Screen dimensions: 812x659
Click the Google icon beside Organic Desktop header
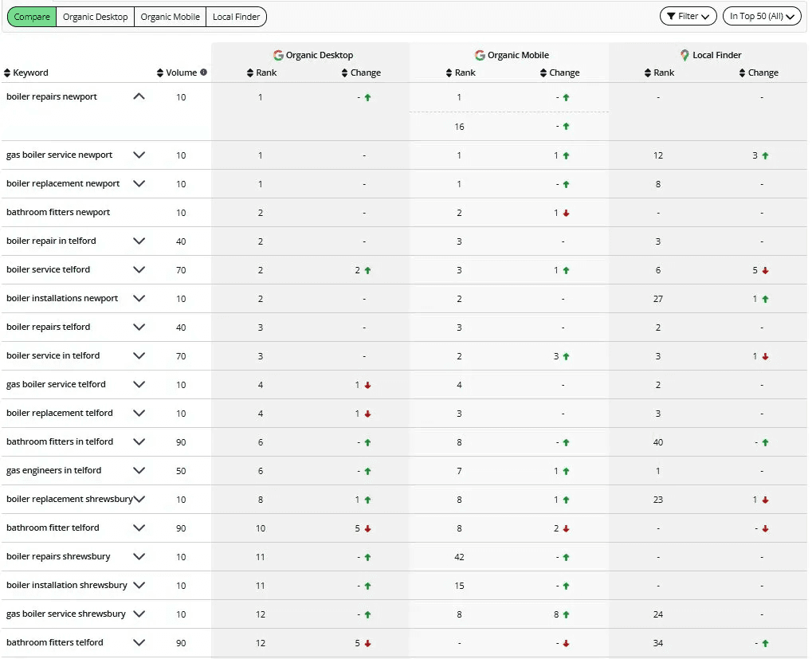point(277,56)
